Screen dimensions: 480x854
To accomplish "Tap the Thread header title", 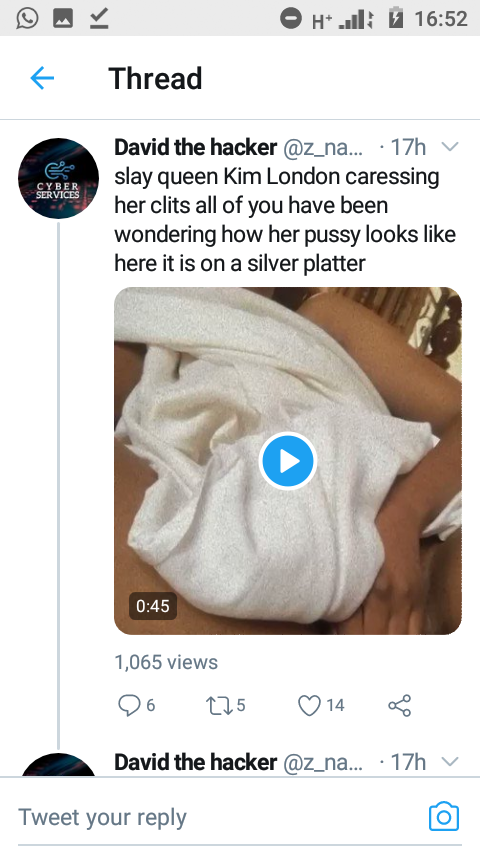I will [x=155, y=78].
